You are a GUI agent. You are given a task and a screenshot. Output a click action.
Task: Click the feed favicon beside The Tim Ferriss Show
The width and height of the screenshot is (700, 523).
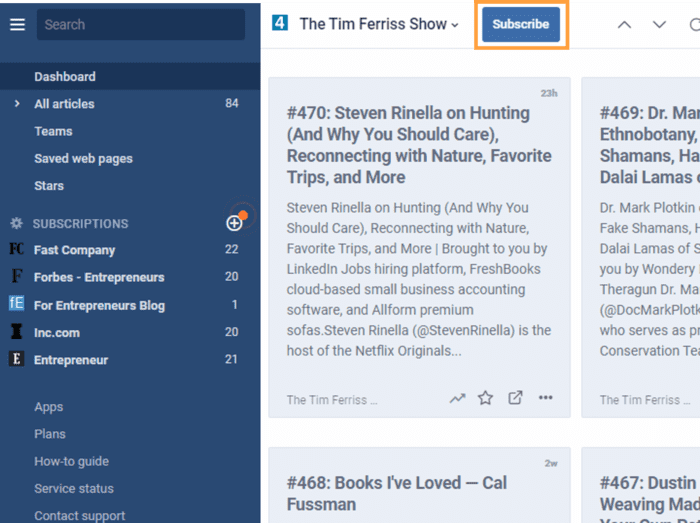280,23
